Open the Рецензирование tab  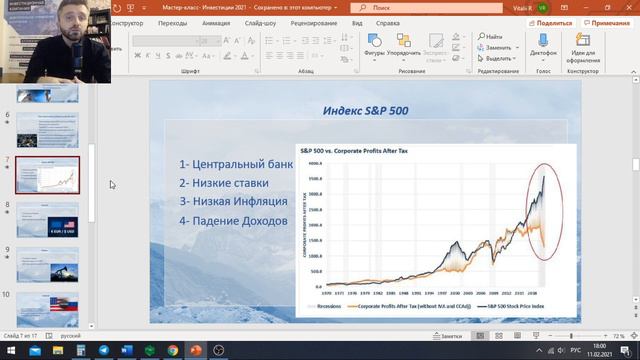[x=314, y=23]
